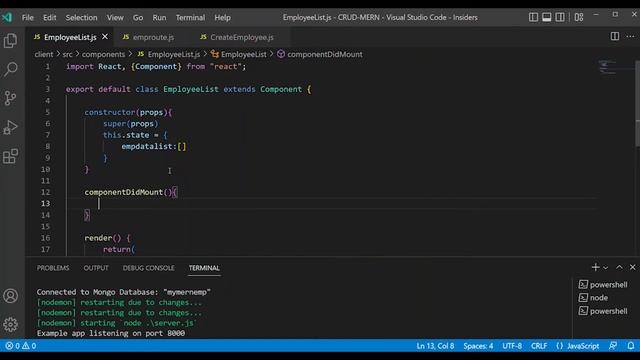640x360 pixels.
Task: Switch to the OUTPUT panel tab
Action: [96, 268]
